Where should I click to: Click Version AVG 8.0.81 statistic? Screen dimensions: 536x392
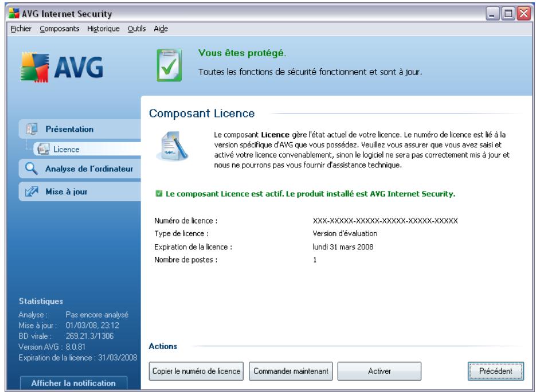(52, 347)
